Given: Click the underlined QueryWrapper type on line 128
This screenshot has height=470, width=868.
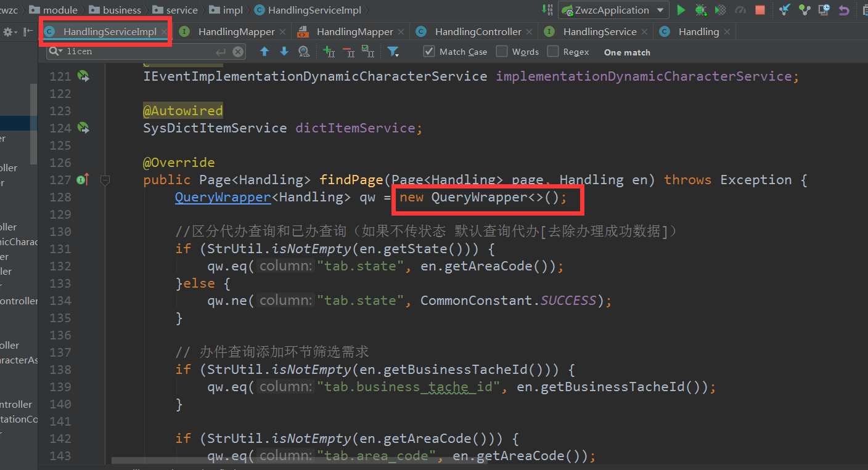Looking at the screenshot, I should tap(223, 197).
